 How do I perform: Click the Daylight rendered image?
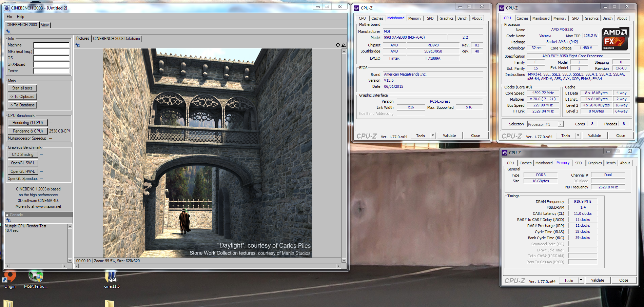click(208, 153)
